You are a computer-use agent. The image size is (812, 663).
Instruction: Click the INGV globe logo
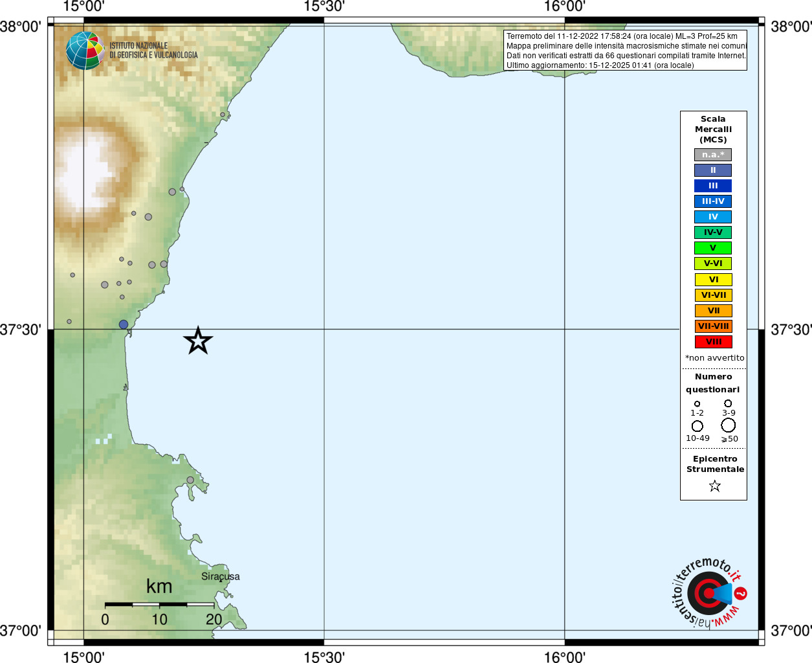(x=85, y=51)
